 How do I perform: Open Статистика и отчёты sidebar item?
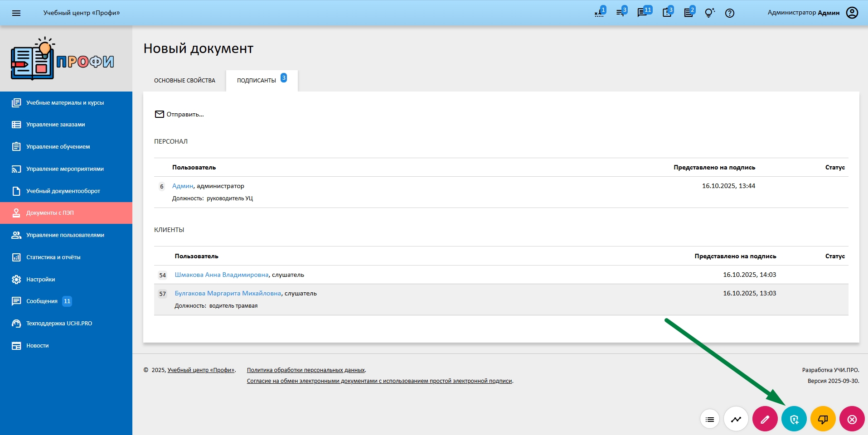coord(53,257)
